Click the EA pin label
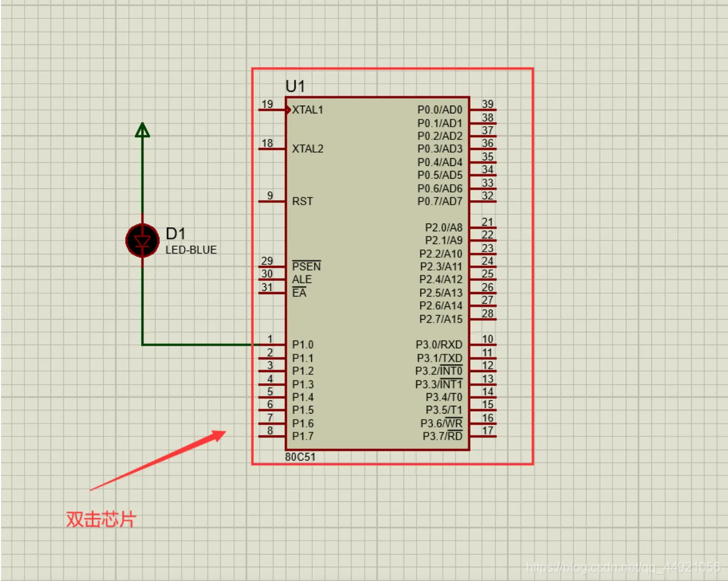The height and width of the screenshot is (581, 728). point(299,293)
